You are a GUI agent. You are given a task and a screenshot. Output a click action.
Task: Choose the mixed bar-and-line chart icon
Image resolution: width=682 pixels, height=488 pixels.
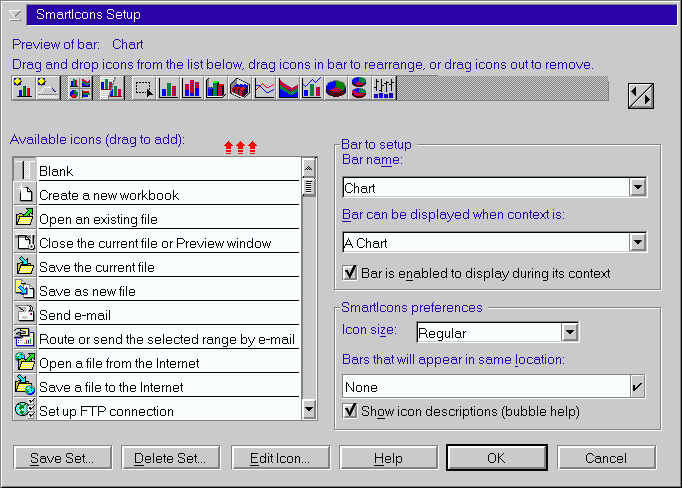311,88
